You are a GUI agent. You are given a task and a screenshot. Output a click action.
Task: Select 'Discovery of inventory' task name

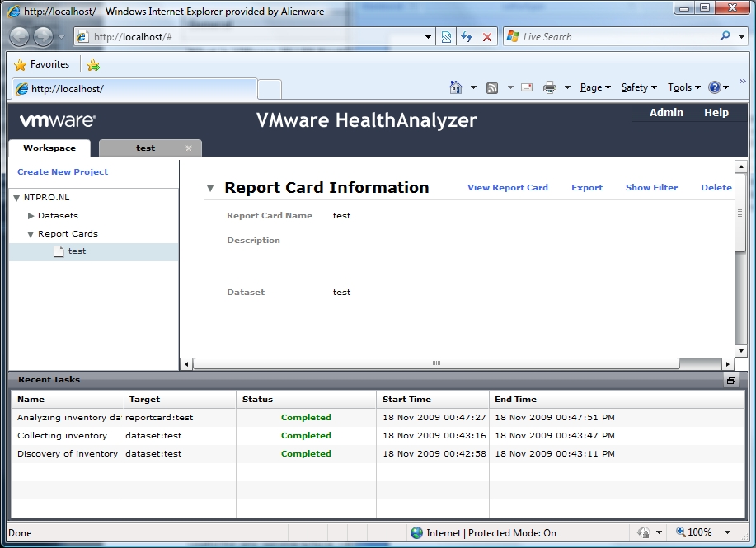(x=68, y=453)
